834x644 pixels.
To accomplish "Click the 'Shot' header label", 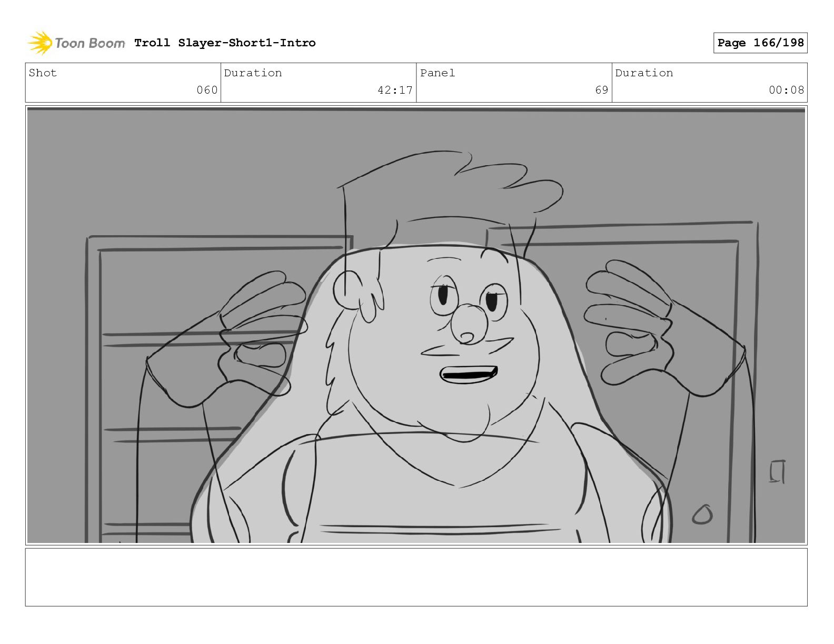I will [43, 73].
